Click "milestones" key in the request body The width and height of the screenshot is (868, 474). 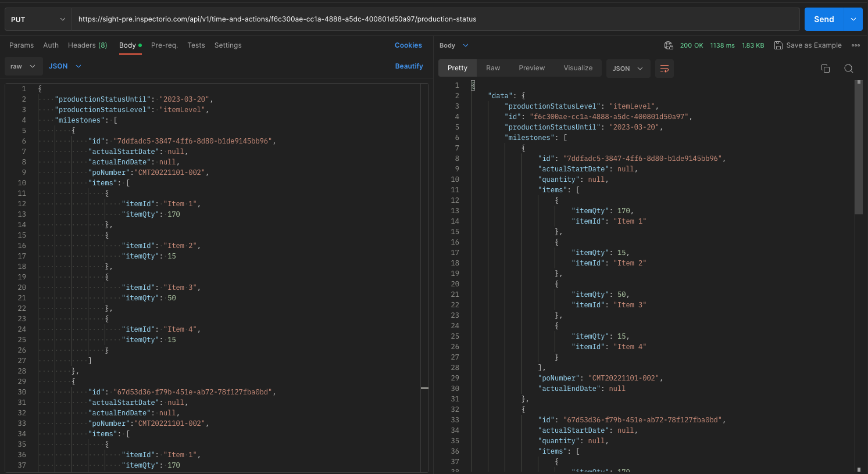pos(80,120)
